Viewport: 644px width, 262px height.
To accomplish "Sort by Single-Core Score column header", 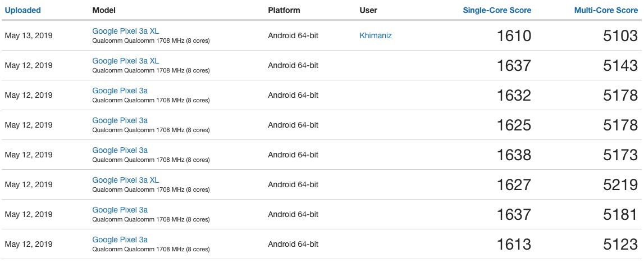I will click(x=497, y=10).
